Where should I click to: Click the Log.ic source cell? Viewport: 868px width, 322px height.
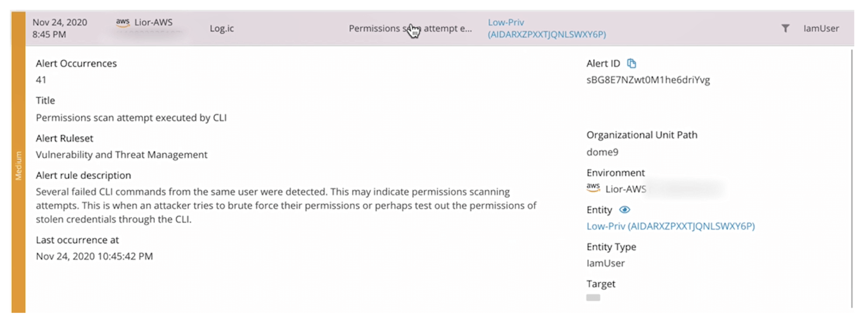tap(222, 28)
